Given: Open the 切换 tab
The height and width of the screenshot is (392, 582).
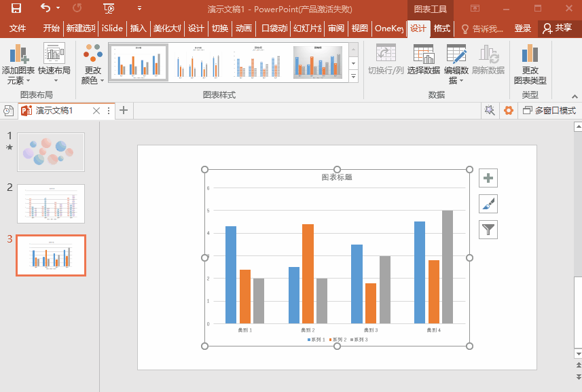Looking at the screenshot, I should 220,29.
